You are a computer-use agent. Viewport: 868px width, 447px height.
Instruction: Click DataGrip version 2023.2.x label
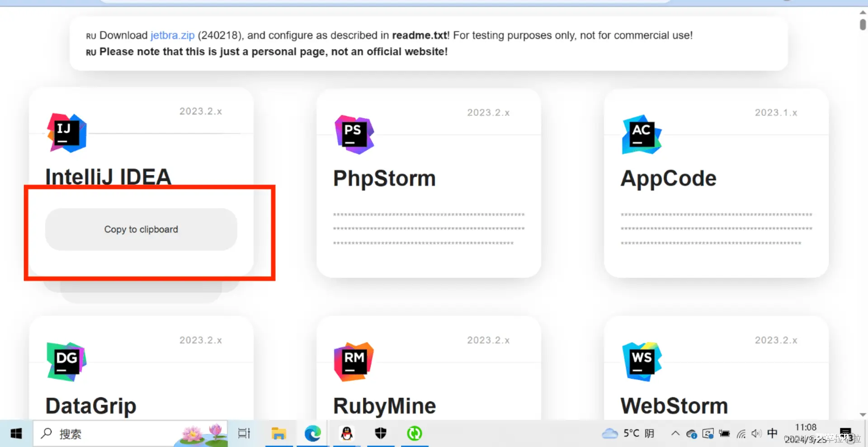[201, 340]
